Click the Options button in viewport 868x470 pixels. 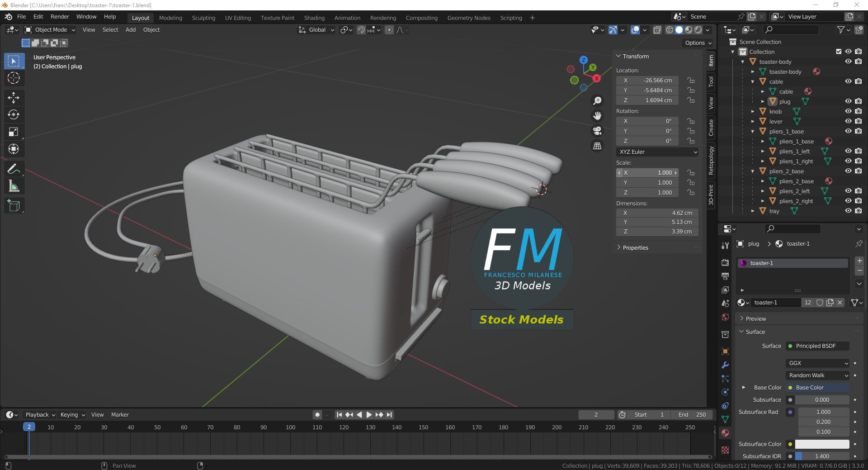698,43
